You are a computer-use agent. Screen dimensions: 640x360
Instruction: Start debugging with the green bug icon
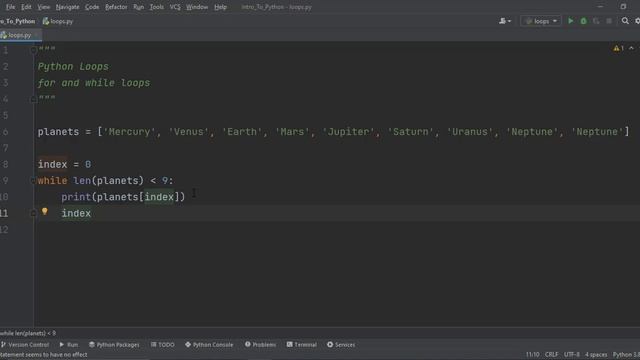[583, 21]
